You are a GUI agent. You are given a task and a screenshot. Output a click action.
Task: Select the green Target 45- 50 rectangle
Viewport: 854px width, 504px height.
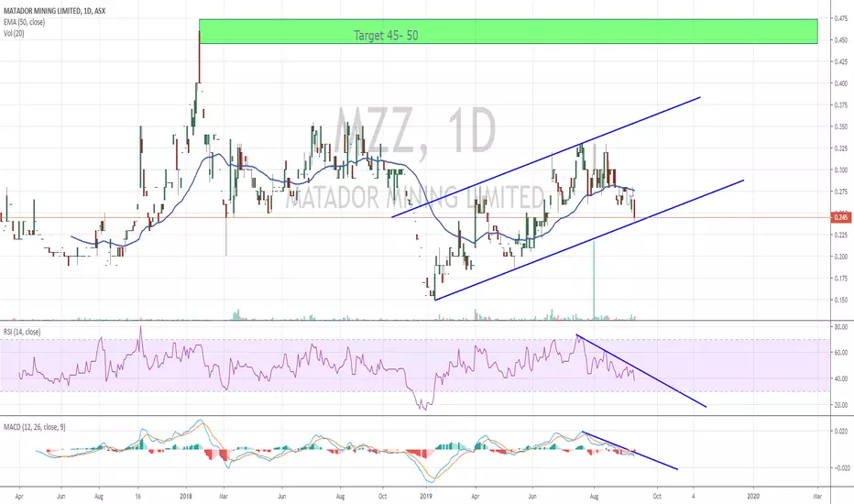pyautogui.click(x=509, y=31)
